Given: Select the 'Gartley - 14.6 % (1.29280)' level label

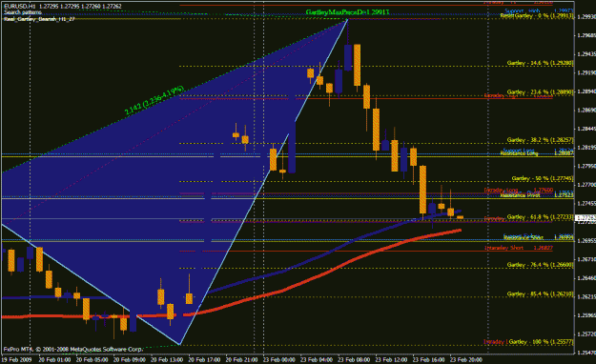Looking at the screenshot, I should [x=540, y=63].
